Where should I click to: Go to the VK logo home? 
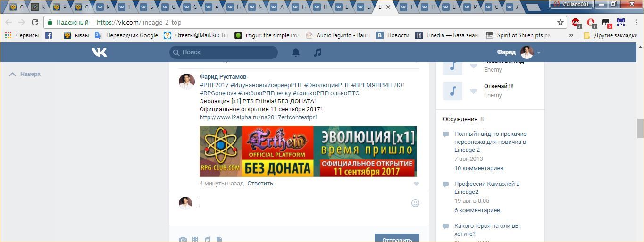99,52
